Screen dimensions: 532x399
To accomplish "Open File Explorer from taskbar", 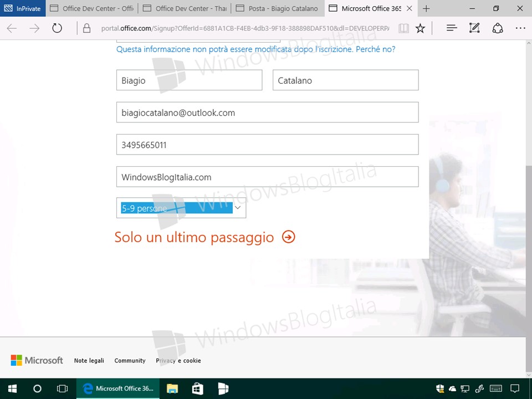I will (x=172, y=388).
